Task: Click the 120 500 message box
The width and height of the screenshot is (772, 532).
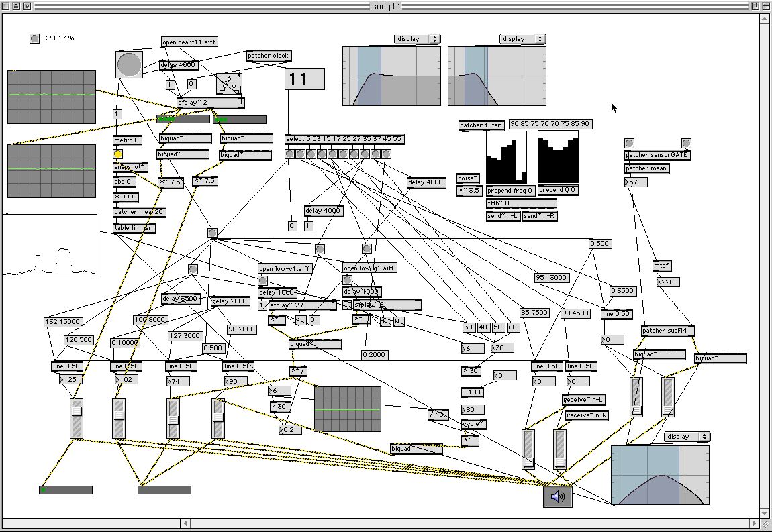Action: 79,340
